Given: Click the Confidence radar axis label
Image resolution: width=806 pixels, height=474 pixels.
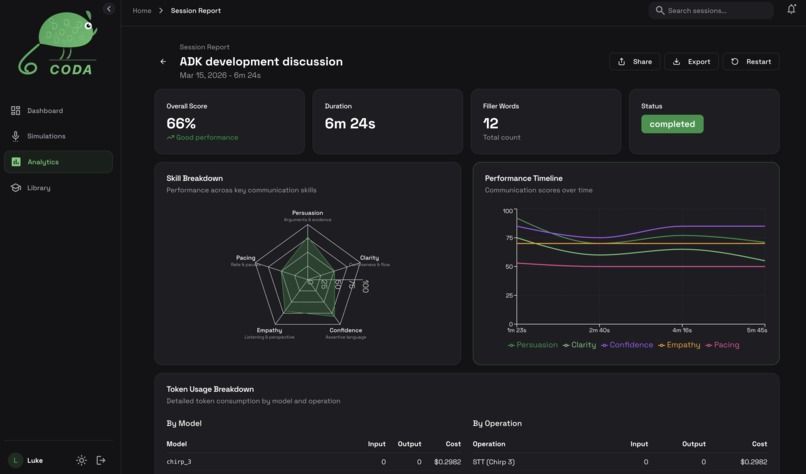Looking at the screenshot, I should pyautogui.click(x=345, y=330).
